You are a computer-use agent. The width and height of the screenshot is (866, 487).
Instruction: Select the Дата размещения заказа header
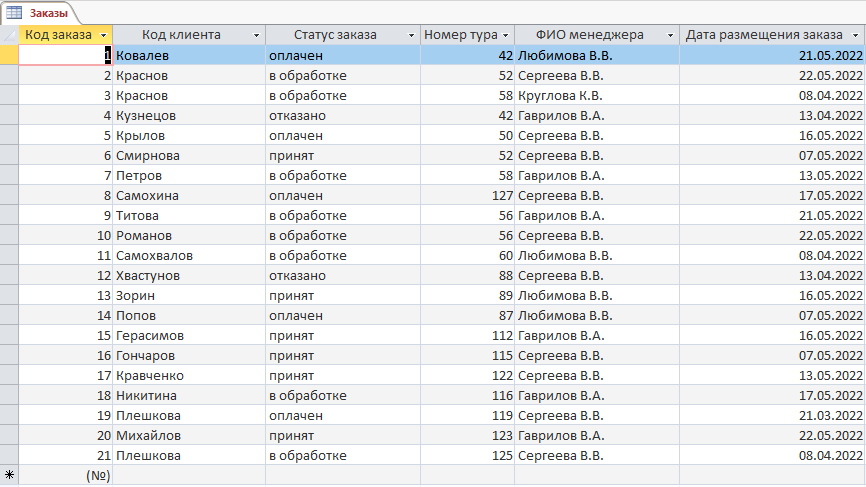tap(772, 35)
